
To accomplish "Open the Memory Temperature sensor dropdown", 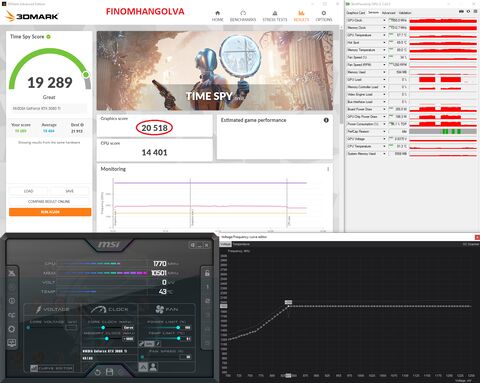I will (384, 50).
